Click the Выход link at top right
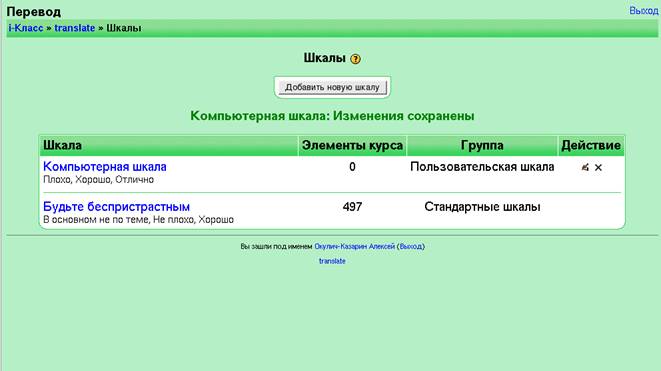This screenshot has height=371, width=661. click(644, 11)
